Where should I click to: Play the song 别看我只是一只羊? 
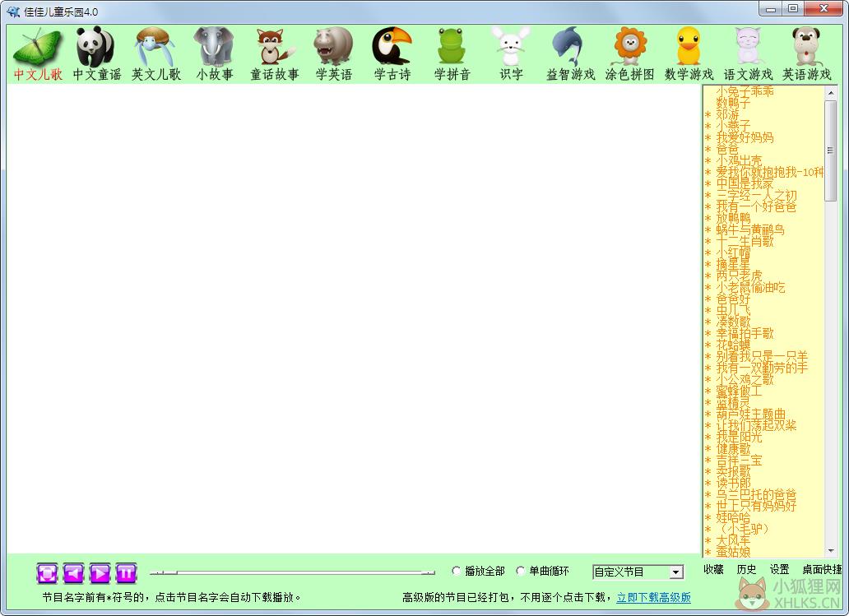point(762,356)
